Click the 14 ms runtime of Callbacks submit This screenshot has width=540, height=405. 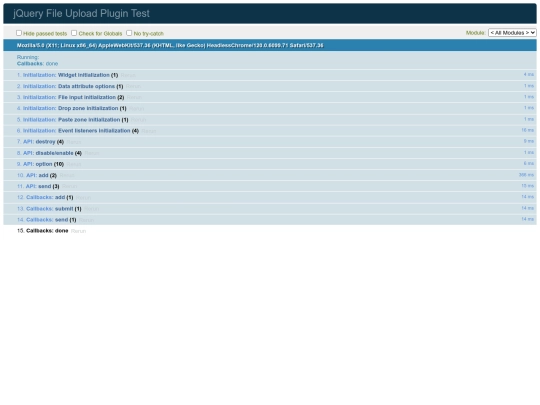(527, 208)
